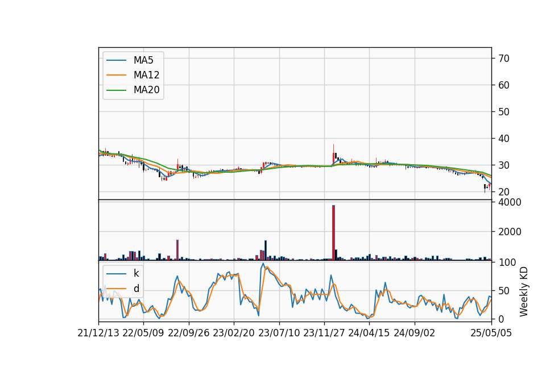Screen dimensions: 546x392
Task: Click the 22/05/09 date axis label
Action: click(143, 333)
